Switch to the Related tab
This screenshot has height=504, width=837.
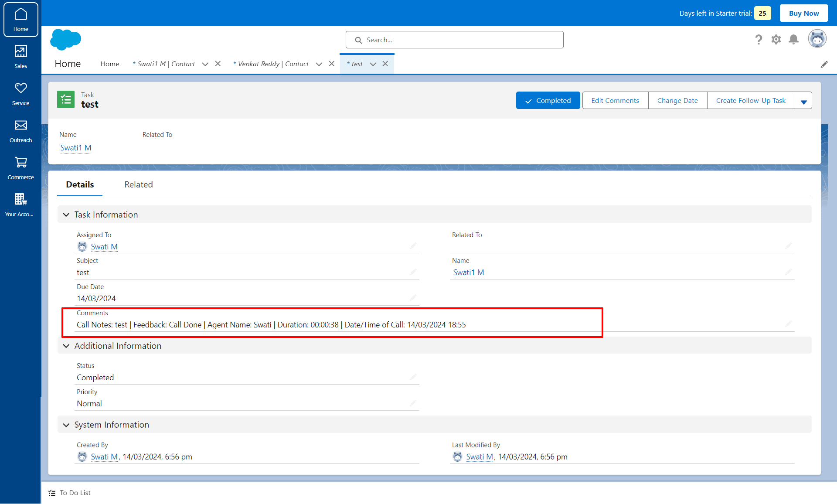pos(139,184)
